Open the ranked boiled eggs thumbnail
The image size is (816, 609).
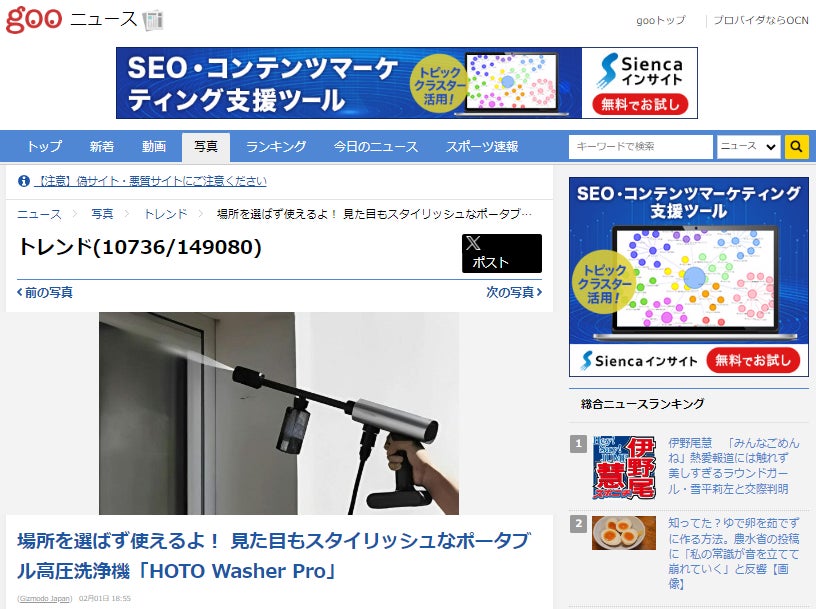point(624,533)
